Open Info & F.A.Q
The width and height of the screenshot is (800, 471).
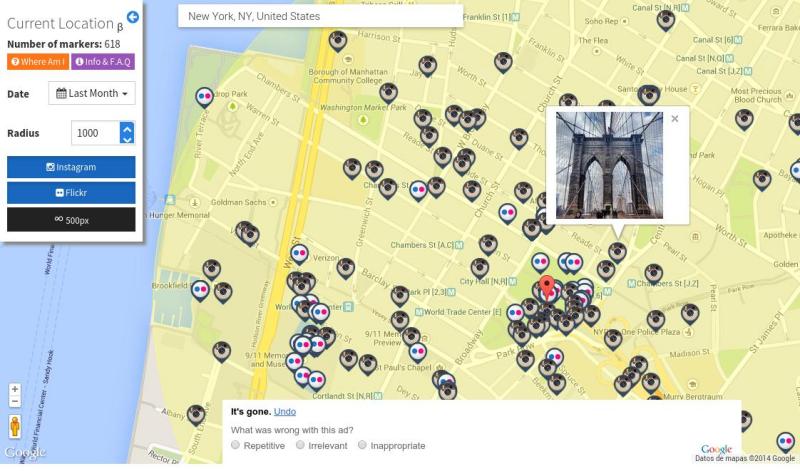(103, 62)
